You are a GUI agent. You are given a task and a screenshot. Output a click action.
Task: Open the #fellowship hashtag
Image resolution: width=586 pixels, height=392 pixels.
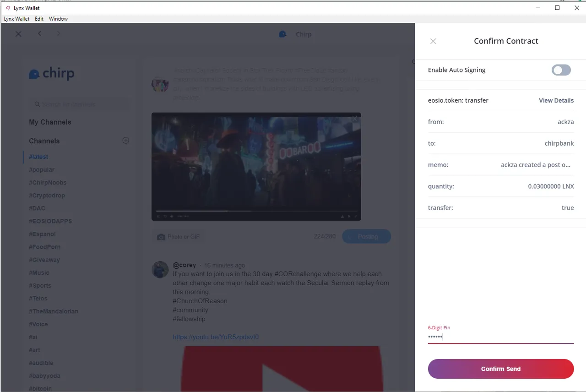click(x=189, y=319)
